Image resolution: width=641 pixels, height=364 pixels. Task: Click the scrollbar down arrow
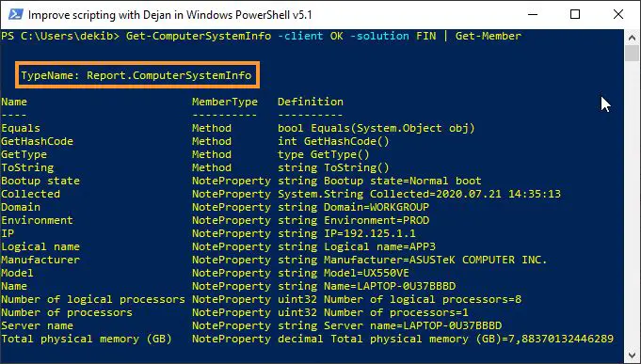tap(632, 355)
